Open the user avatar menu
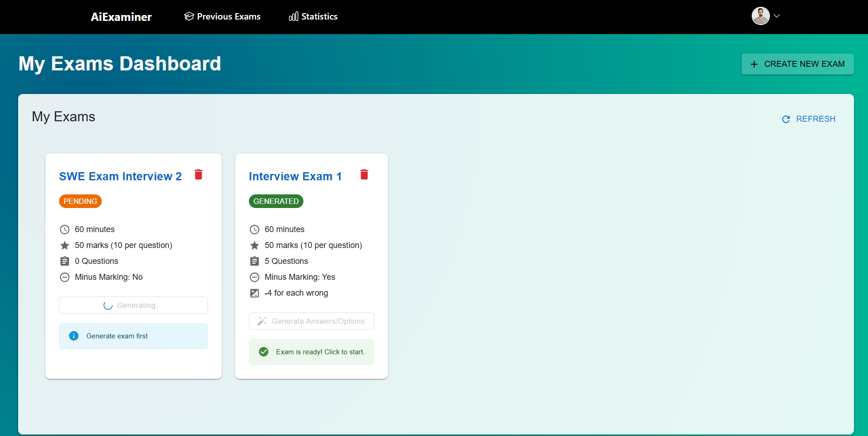This screenshot has height=436, width=868. coord(760,16)
